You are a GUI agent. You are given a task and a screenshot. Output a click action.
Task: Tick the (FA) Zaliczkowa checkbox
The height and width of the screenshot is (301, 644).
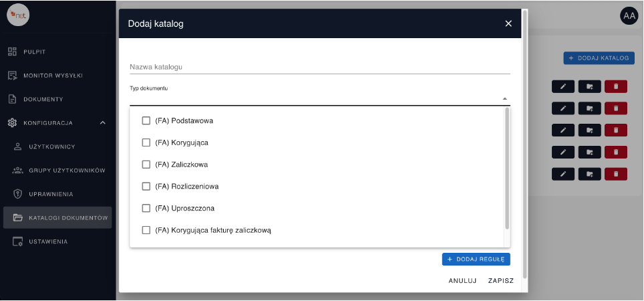pyautogui.click(x=146, y=165)
